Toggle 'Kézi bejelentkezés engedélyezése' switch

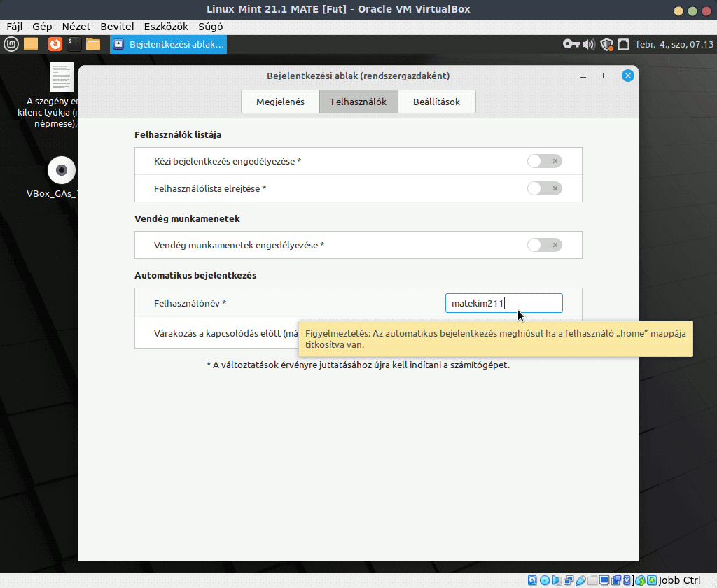point(544,161)
